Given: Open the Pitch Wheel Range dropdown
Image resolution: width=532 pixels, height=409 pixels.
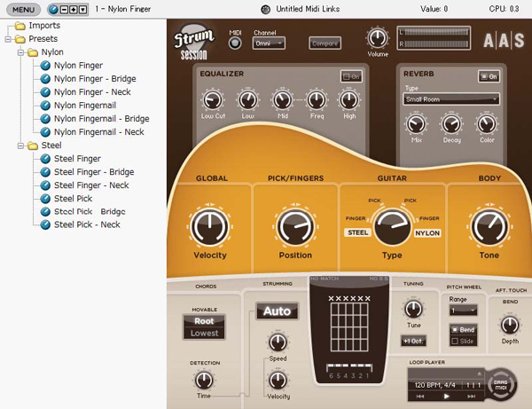Looking at the screenshot, I should pyautogui.click(x=463, y=311).
